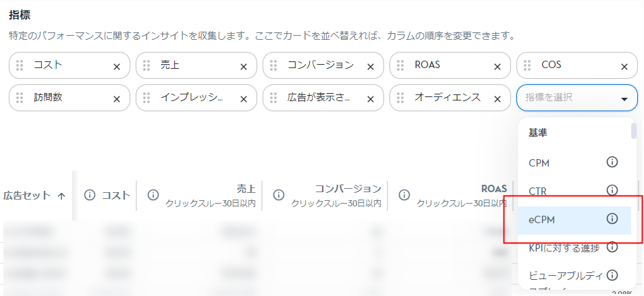644x296 pixels.
Task: Remove the ROAS metric chip
Action: click(x=498, y=66)
